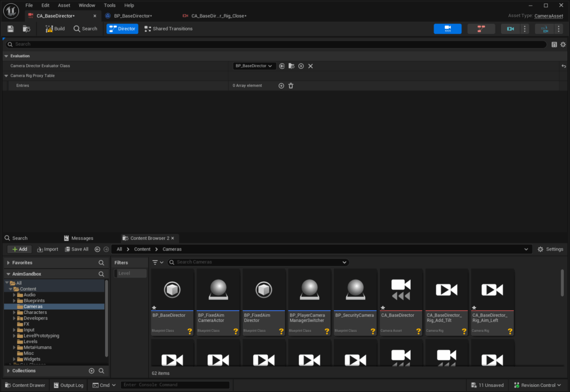Image resolution: width=570 pixels, height=392 pixels.
Task: Click Save All in Content Browser
Action: [x=76, y=249]
